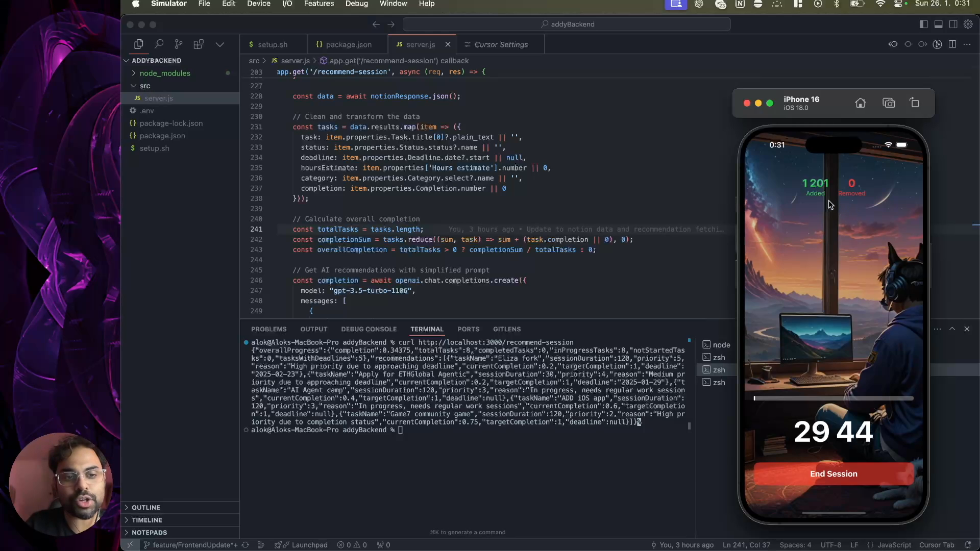Click the Launchpad status bar item
This screenshot has width=980, height=551.
click(x=301, y=545)
